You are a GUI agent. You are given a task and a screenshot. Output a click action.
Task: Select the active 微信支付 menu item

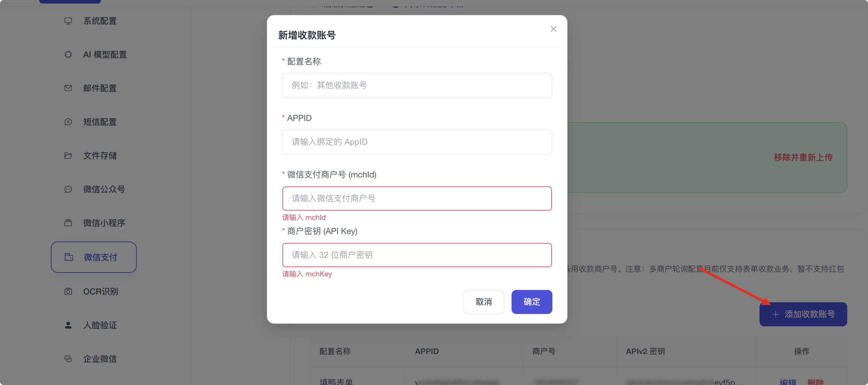coord(94,257)
